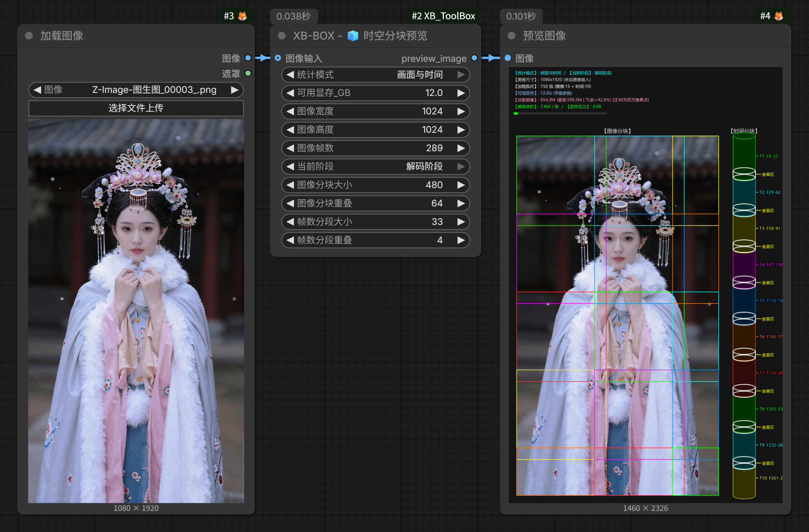The height and width of the screenshot is (532, 809).
Task: Click the 0.101秒 execution time badge
Action: [x=521, y=16]
